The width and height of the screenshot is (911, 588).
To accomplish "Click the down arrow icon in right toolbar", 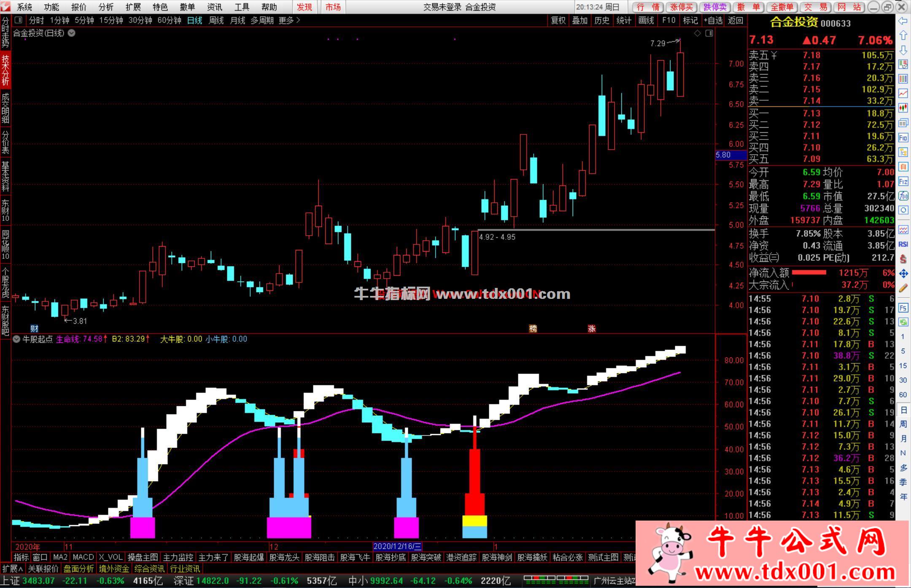I will (x=903, y=50).
